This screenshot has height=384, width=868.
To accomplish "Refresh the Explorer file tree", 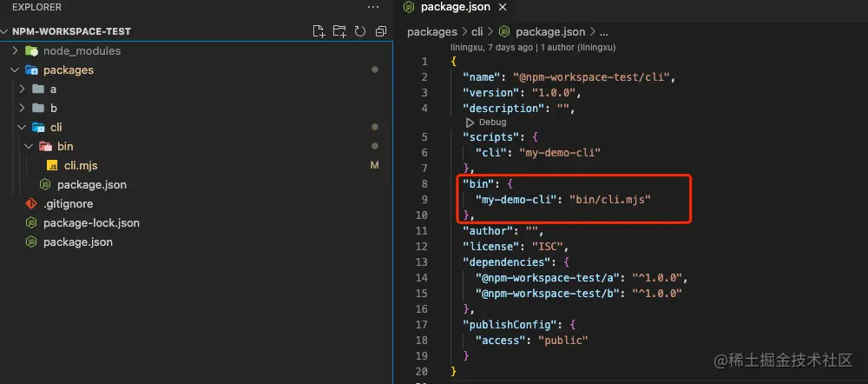I will tap(360, 31).
